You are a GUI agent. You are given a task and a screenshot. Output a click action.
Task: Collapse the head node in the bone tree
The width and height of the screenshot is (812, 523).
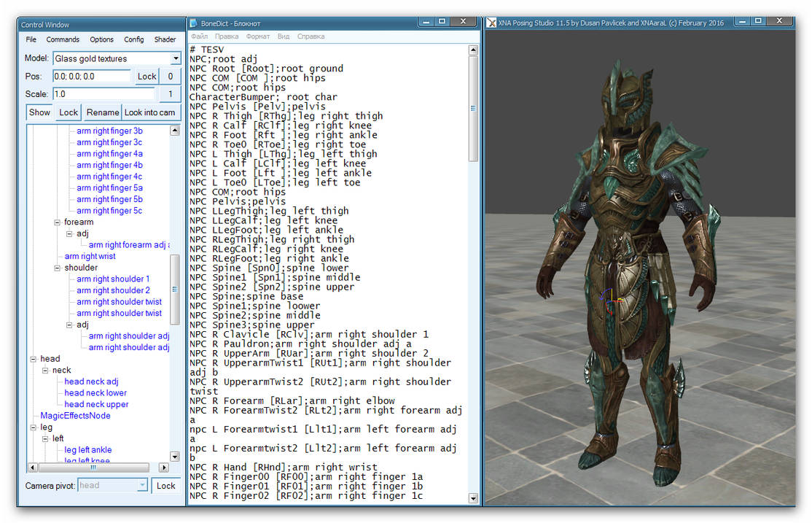coord(34,359)
